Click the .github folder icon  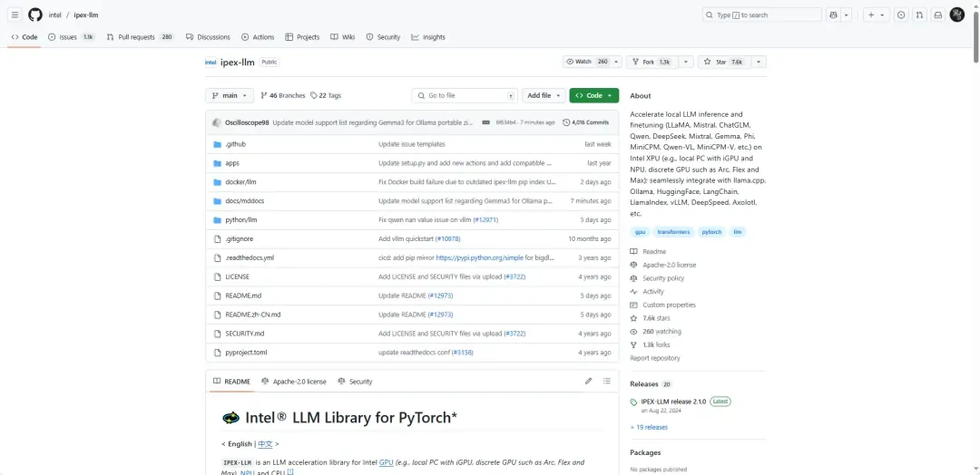218,144
